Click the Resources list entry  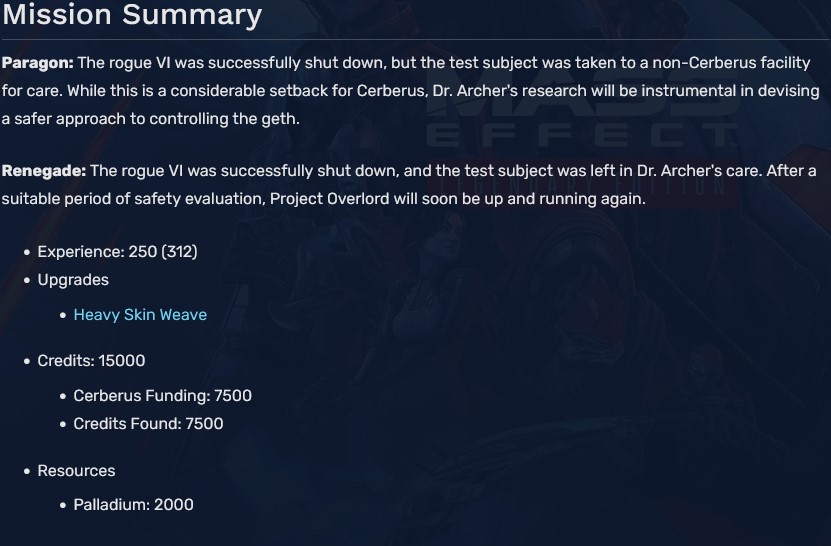click(x=76, y=471)
